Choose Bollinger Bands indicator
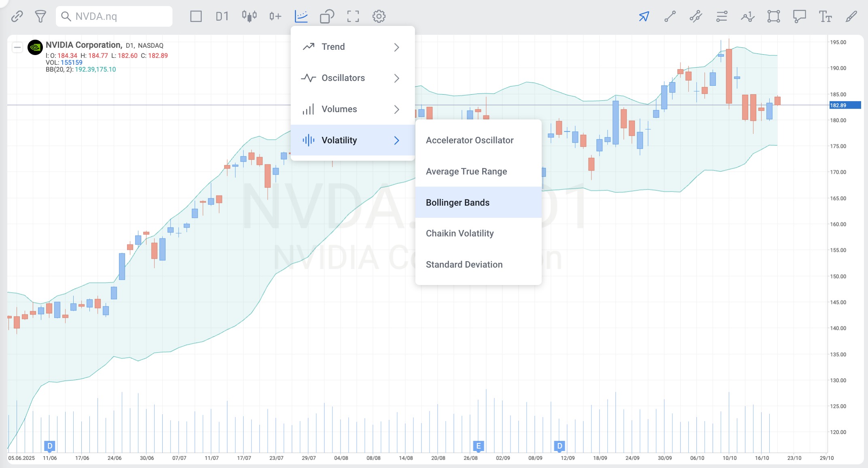This screenshot has height=468, width=868. click(x=478, y=202)
